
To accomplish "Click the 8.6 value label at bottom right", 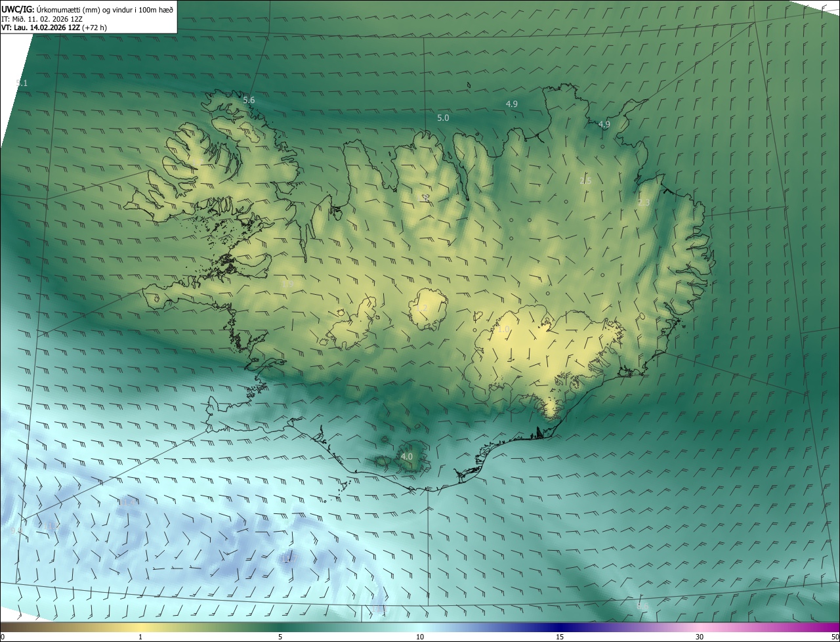I will click(x=642, y=606).
